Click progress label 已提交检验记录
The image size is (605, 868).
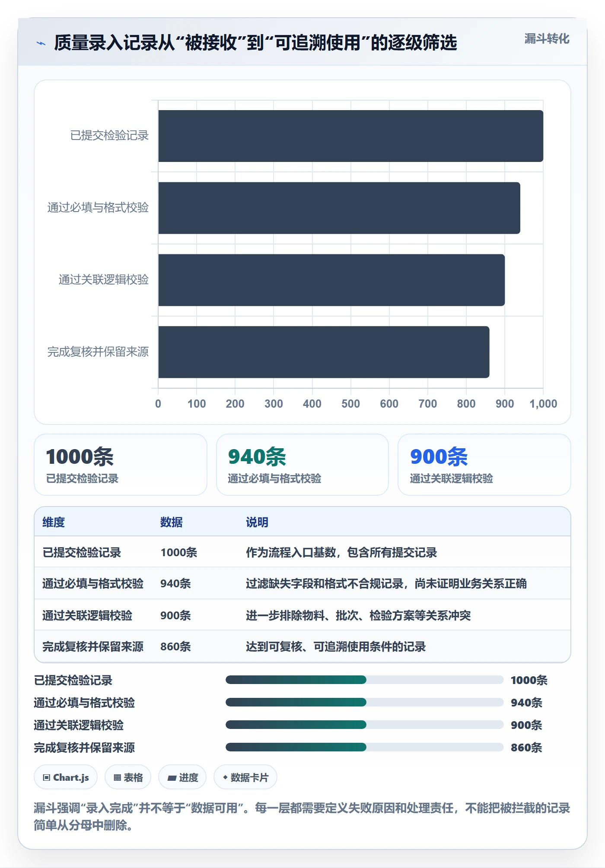(73, 680)
